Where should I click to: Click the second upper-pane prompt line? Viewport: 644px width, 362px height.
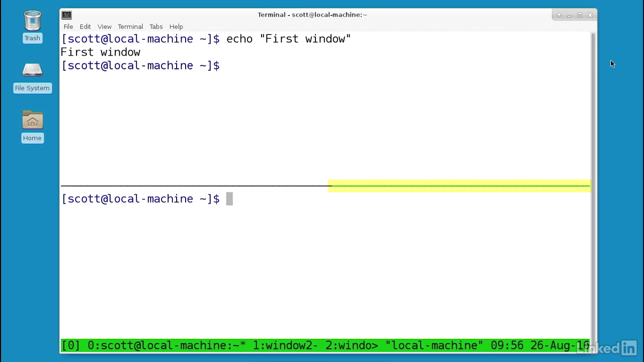140,66
